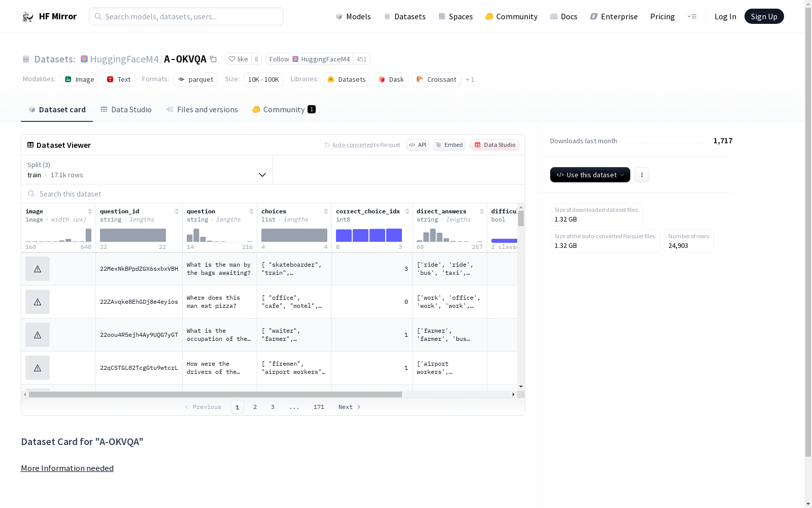Open the Community tab
The image size is (812, 508).
[x=284, y=110]
